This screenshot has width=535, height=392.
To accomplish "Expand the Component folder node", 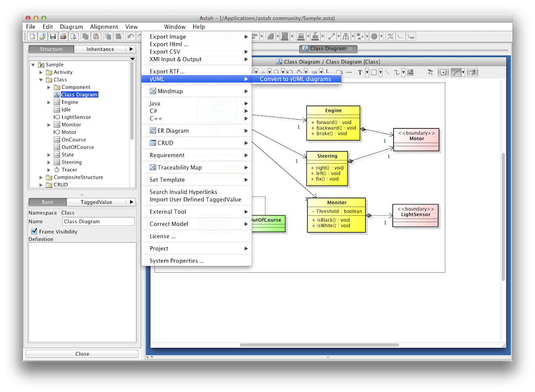I will 49,87.
